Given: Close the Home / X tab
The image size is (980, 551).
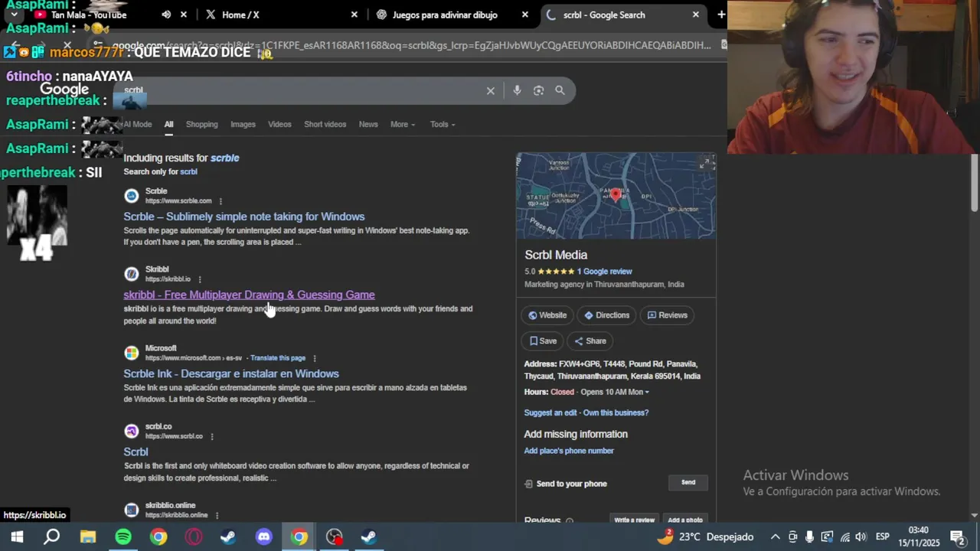Looking at the screenshot, I should [x=354, y=15].
